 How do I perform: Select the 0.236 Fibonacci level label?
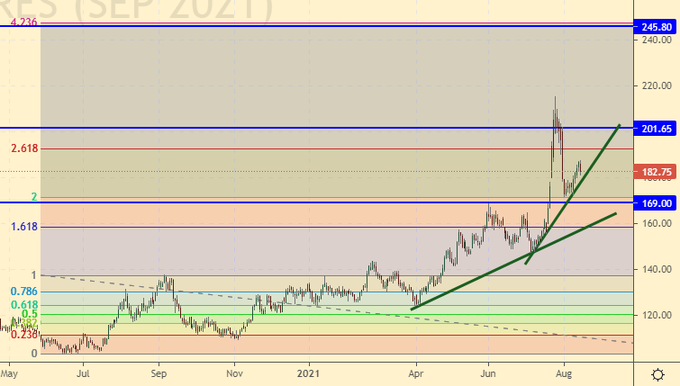(24, 334)
